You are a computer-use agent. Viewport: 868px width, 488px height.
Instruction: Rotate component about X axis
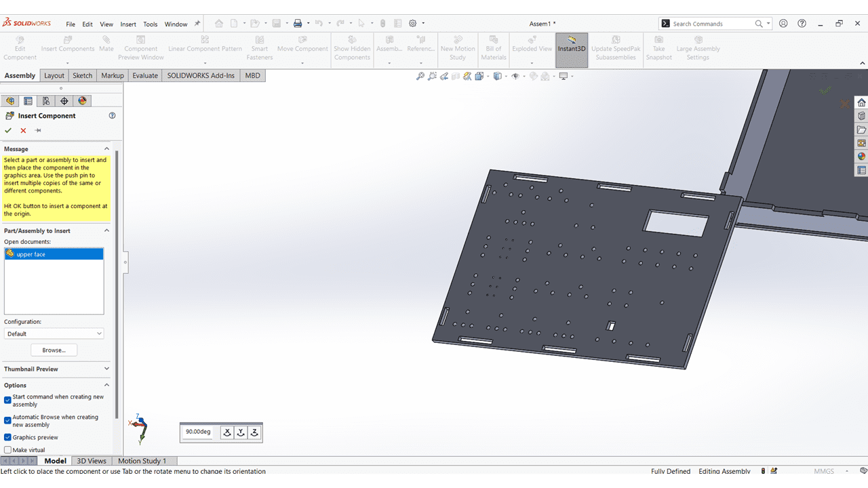[x=227, y=432]
